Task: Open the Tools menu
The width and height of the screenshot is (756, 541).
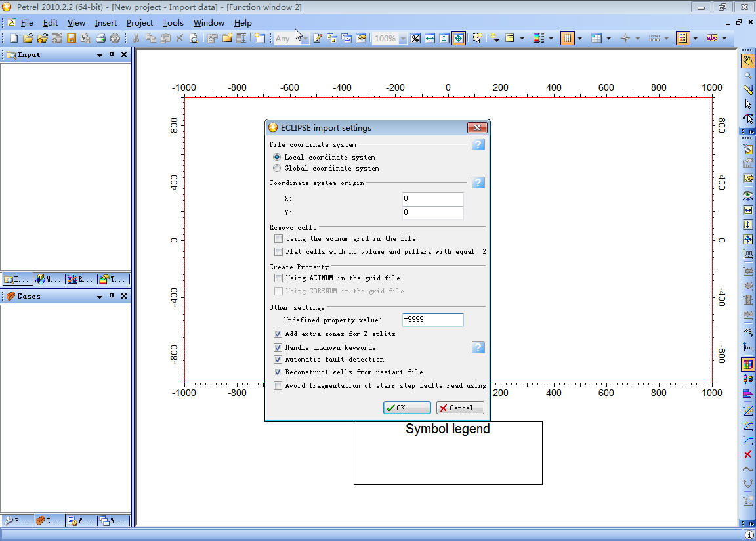Action: pos(173,23)
